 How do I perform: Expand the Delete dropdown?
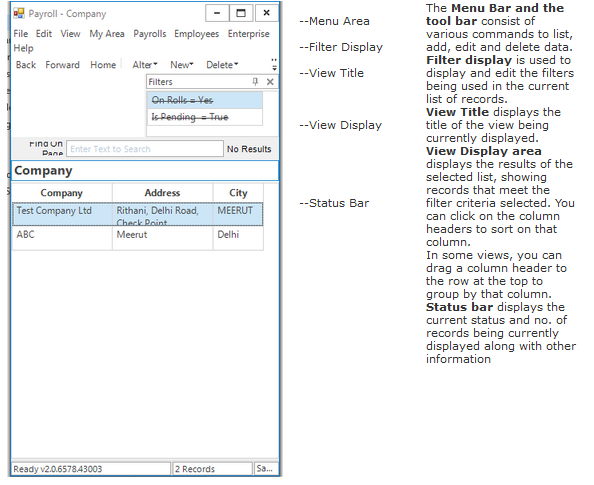pyautogui.click(x=222, y=65)
